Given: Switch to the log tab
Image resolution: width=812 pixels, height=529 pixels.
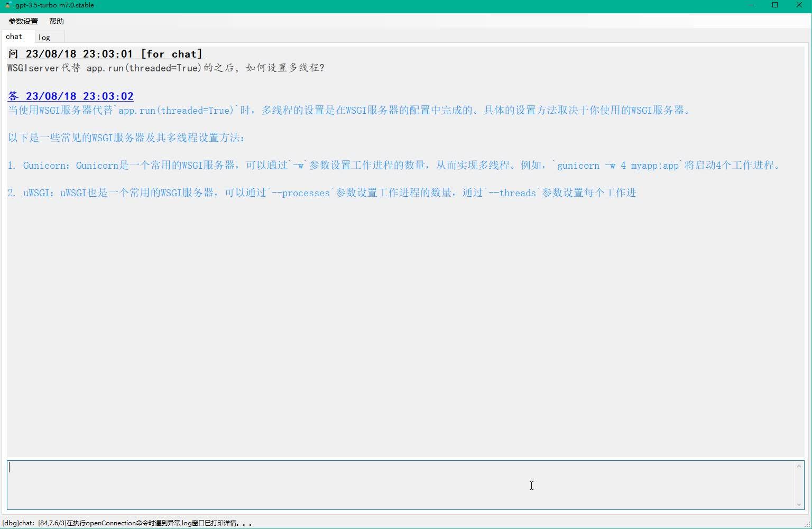Looking at the screenshot, I should [45, 37].
